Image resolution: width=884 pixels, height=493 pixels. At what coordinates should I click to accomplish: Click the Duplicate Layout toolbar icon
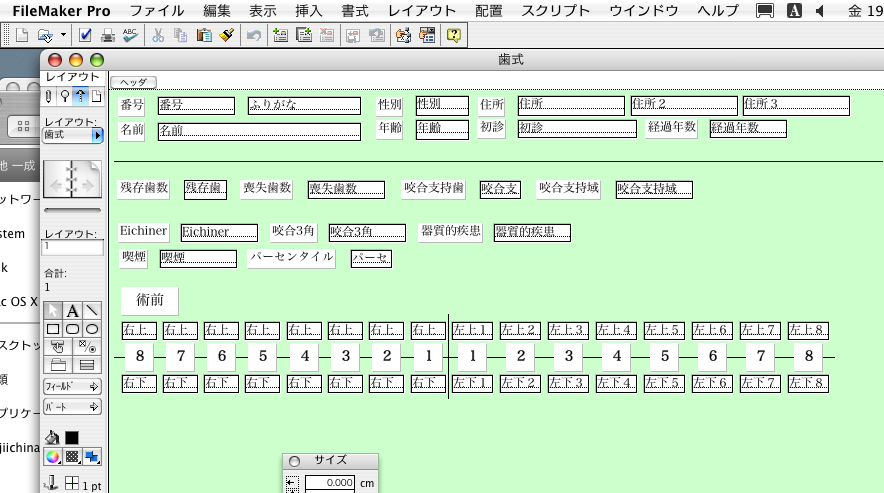tap(304, 36)
